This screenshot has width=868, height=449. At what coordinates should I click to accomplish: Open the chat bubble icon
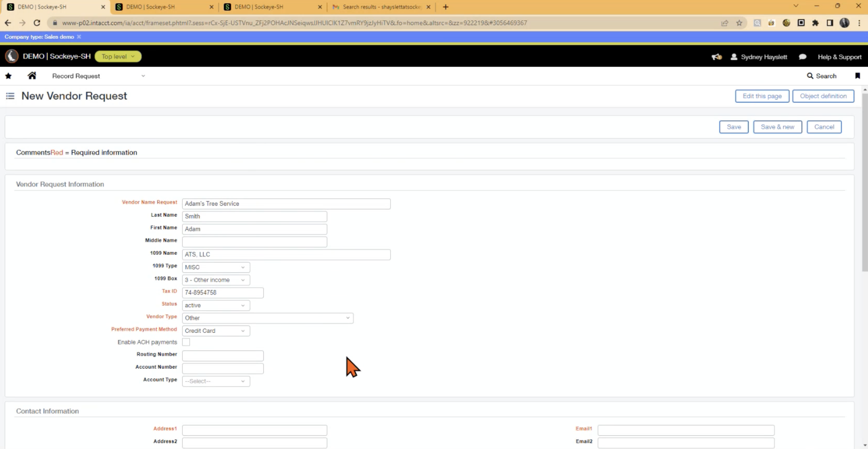(x=802, y=57)
